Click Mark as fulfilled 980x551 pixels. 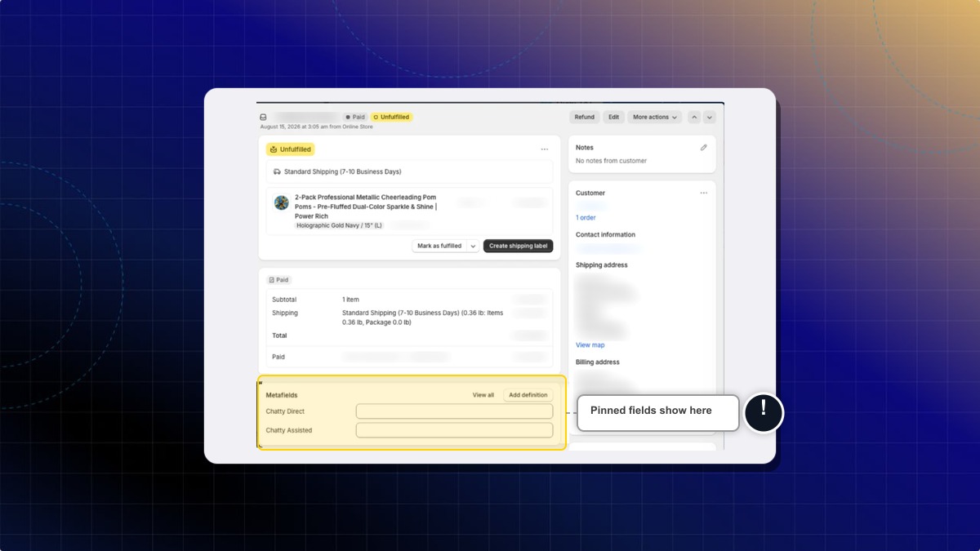pos(439,246)
